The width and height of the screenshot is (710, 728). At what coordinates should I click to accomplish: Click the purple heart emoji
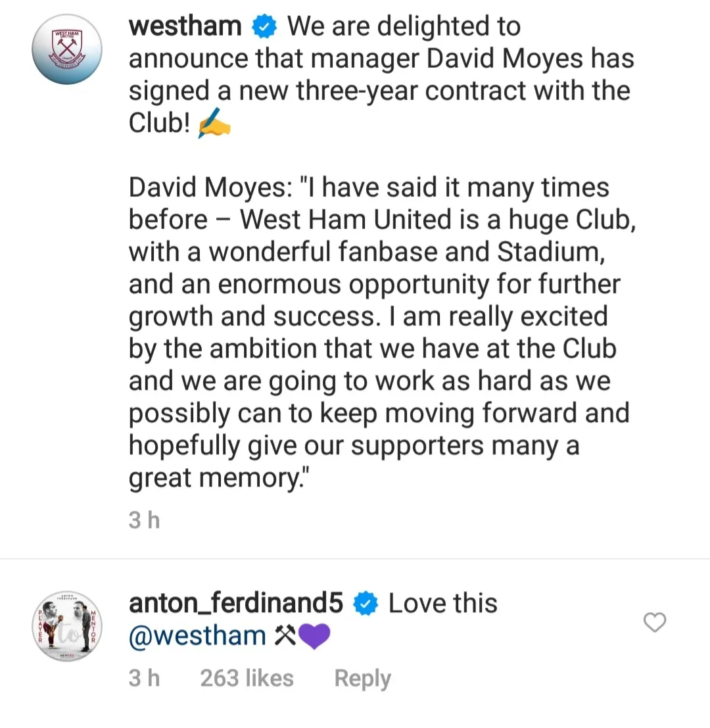click(314, 637)
